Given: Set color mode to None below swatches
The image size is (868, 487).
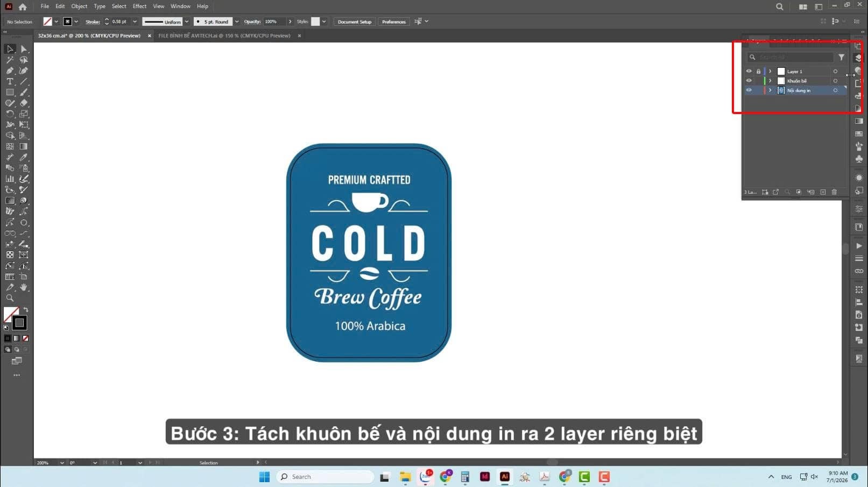Looking at the screenshot, I should pos(25,338).
